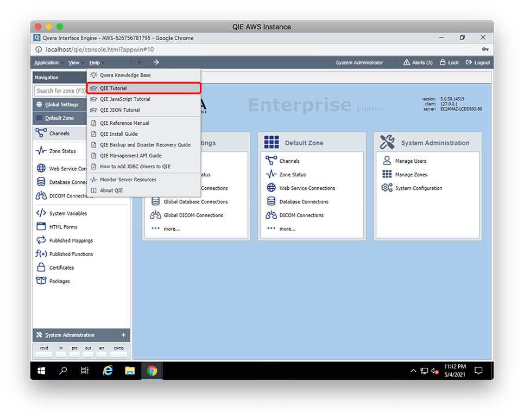Click the back navigation arrow
The image size is (524, 420).
click(x=141, y=62)
